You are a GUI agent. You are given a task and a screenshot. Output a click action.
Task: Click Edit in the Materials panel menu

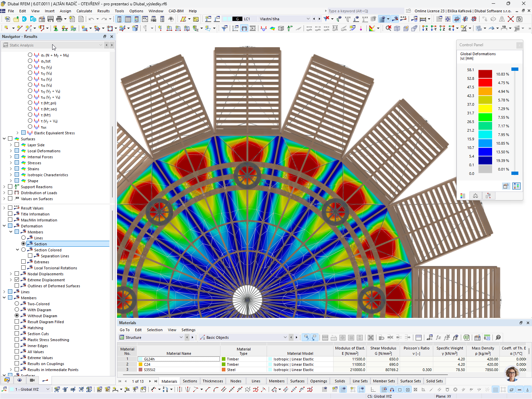point(138,330)
